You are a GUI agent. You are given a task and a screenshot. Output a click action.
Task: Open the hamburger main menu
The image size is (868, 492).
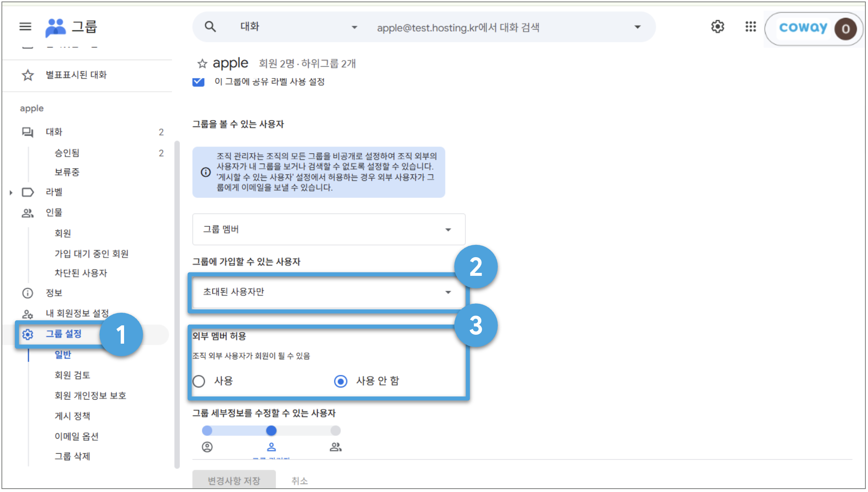[x=25, y=26]
